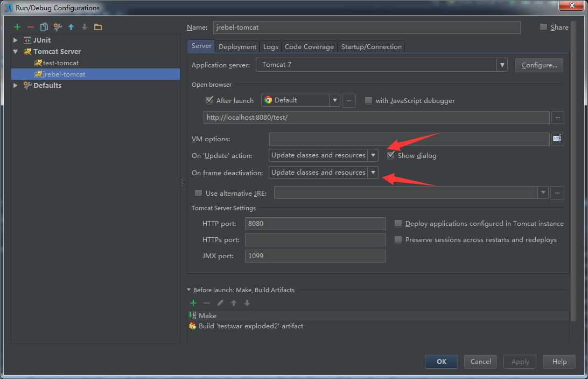Click the Tomcat Server cat icon
588x379 pixels.
click(x=27, y=51)
